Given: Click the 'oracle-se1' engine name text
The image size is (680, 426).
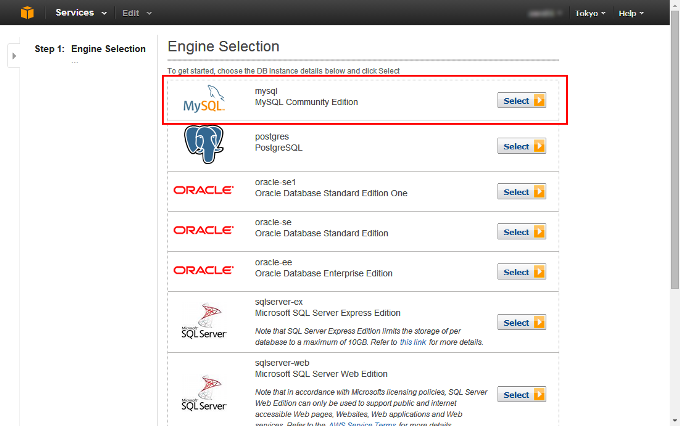Looking at the screenshot, I should pyautogui.click(x=275, y=182).
